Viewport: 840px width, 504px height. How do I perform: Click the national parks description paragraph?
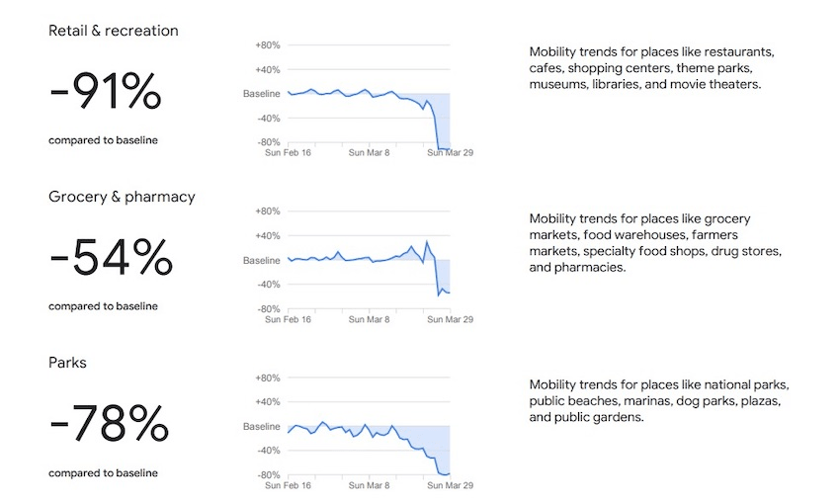pyautogui.click(x=658, y=400)
